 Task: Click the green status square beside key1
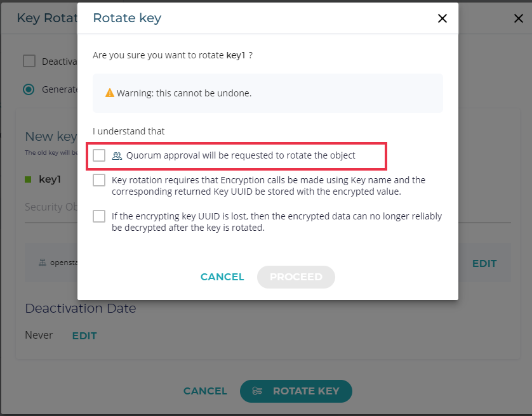click(28, 179)
